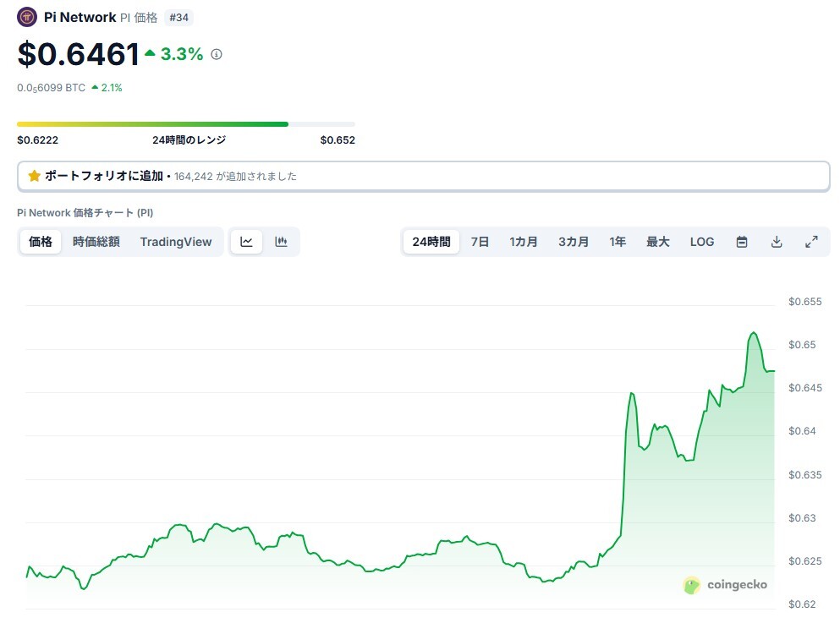Screen dimensions: 840x623
Task: Select the 24時間 time range
Action: pyautogui.click(x=431, y=242)
